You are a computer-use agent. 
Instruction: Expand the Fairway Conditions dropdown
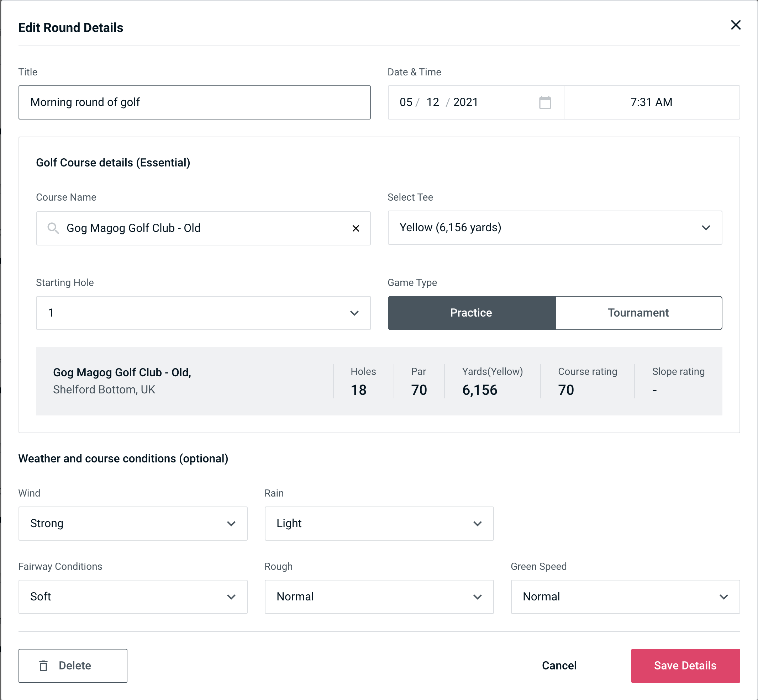[133, 596]
